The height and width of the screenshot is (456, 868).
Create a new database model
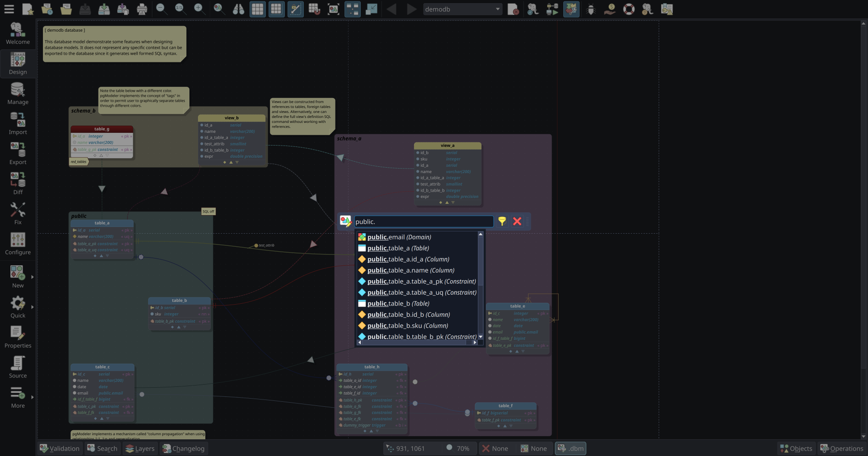[x=28, y=9]
